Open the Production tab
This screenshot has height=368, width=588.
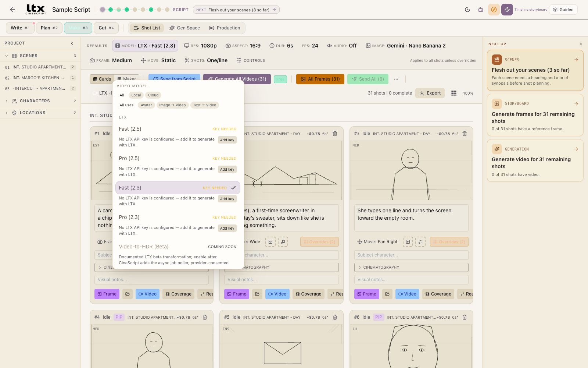point(224,28)
